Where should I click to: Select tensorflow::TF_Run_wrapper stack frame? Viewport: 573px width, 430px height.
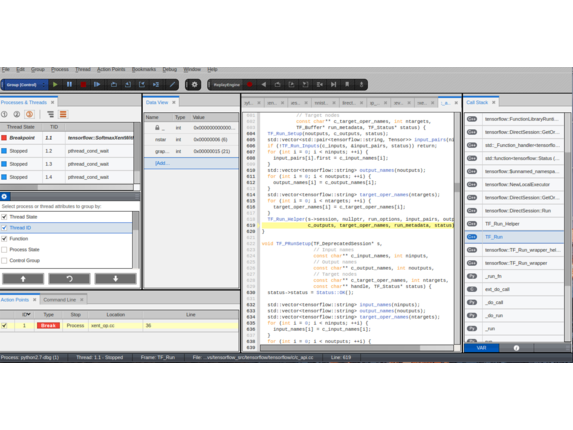pos(514,263)
